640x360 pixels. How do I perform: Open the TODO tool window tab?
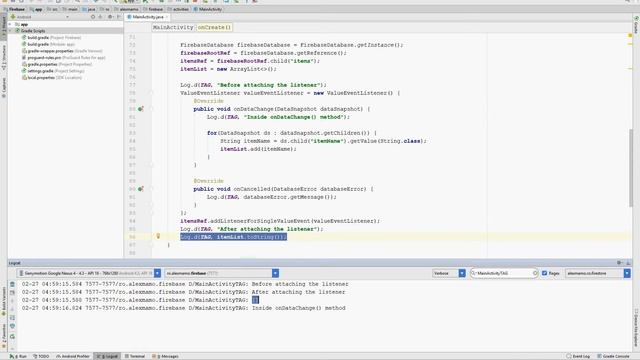[x=41, y=356]
